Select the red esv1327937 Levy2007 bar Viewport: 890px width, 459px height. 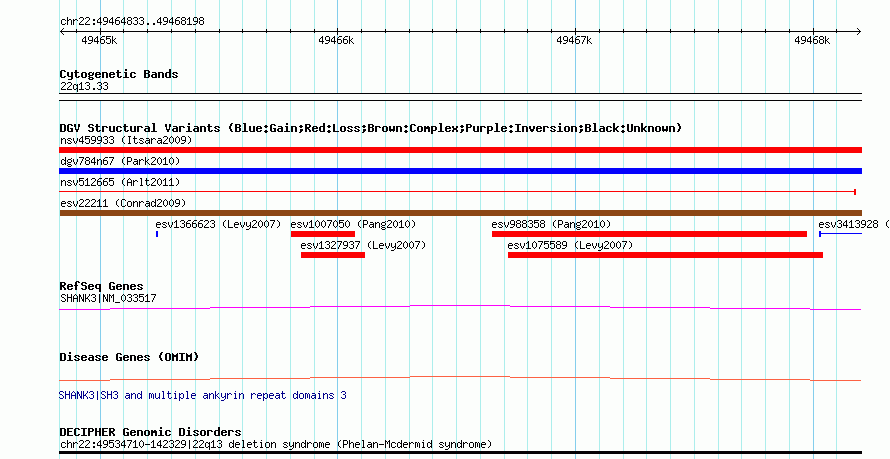(333, 255)
